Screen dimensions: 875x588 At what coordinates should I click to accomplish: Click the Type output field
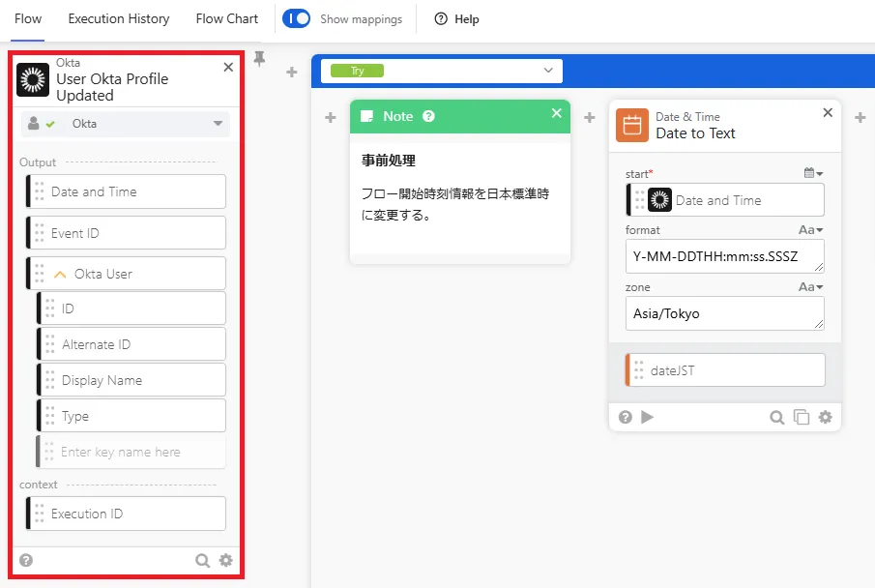click(x=131, y=416)
